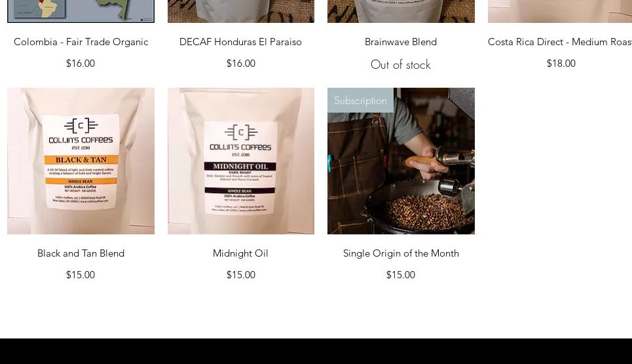Click the $18.00 Costa Rica price
Image resolution: width=632 pixels, height=364 pixels.
point(561,64)
